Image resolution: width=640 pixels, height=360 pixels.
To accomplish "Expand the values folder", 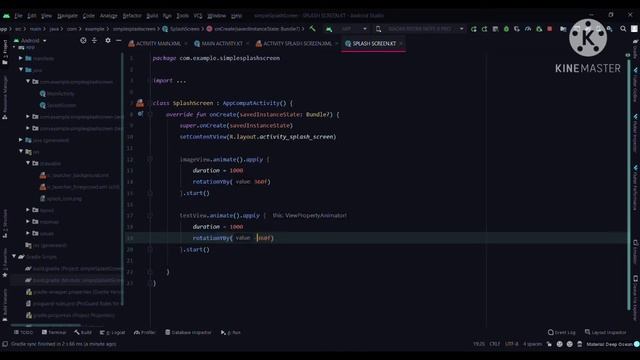I will [28, 233].
